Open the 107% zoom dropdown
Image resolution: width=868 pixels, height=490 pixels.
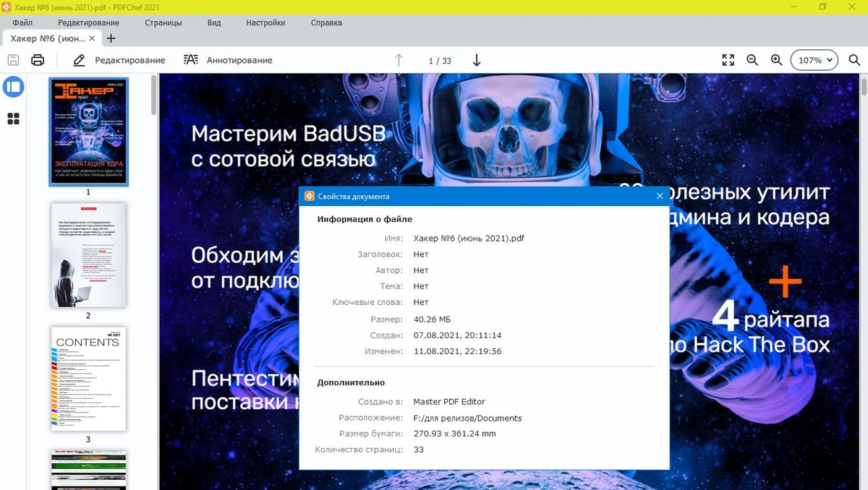point(814,60)
